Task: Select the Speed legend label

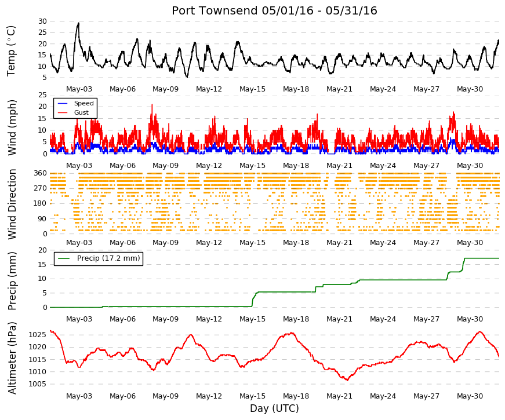Action: click(x=83, y=103)
